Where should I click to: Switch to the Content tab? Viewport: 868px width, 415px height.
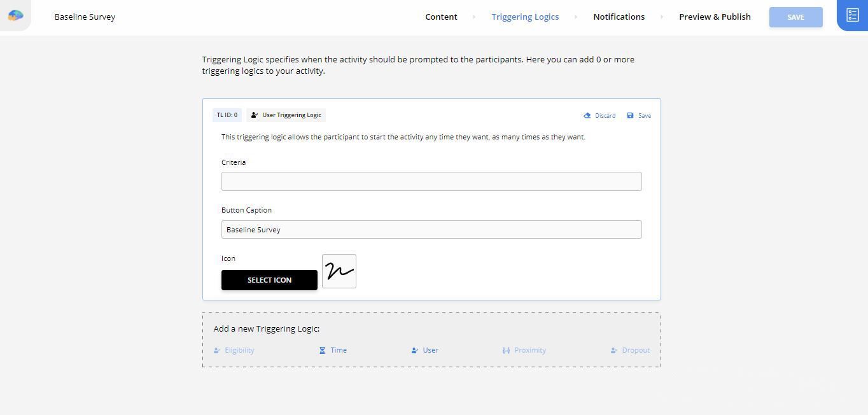coord(441,17)
